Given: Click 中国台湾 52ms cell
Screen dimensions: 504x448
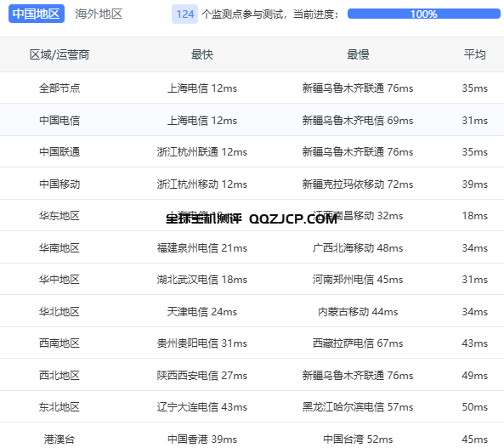Looking at the screenshot, I should click(x=358, y=439).
